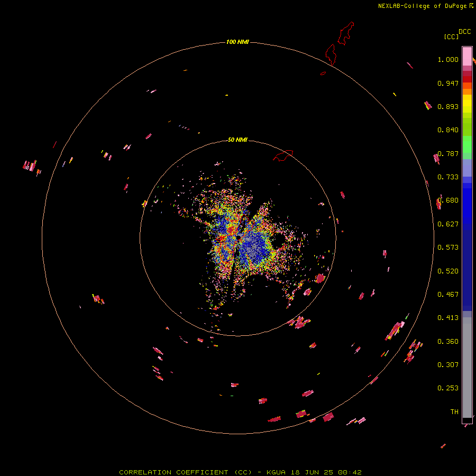The height and width of the screenshot is (476, 476).
Task: Click the radar site center of range rings
Action: 238,237
